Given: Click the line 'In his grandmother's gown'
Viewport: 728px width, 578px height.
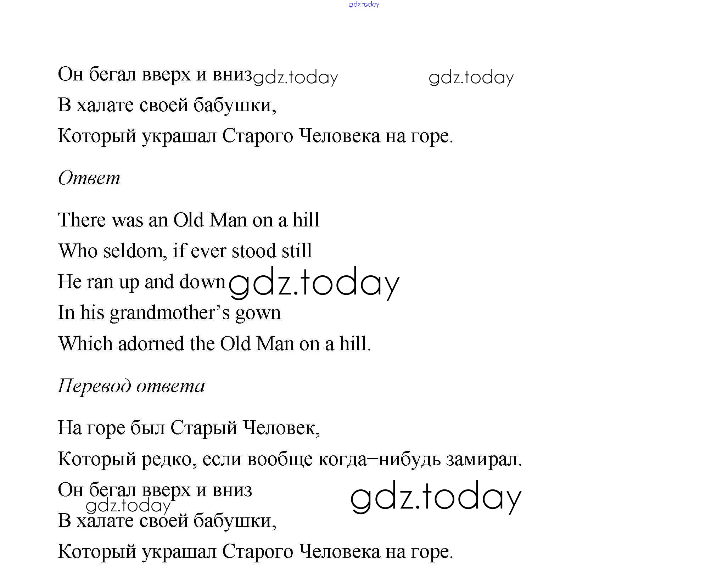Looking at the screenshot, I should (x=169, y=313).
